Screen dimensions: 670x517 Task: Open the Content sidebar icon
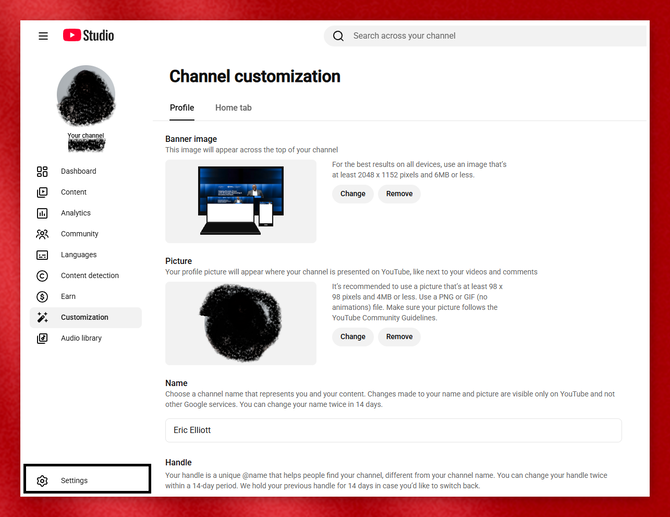42,192
